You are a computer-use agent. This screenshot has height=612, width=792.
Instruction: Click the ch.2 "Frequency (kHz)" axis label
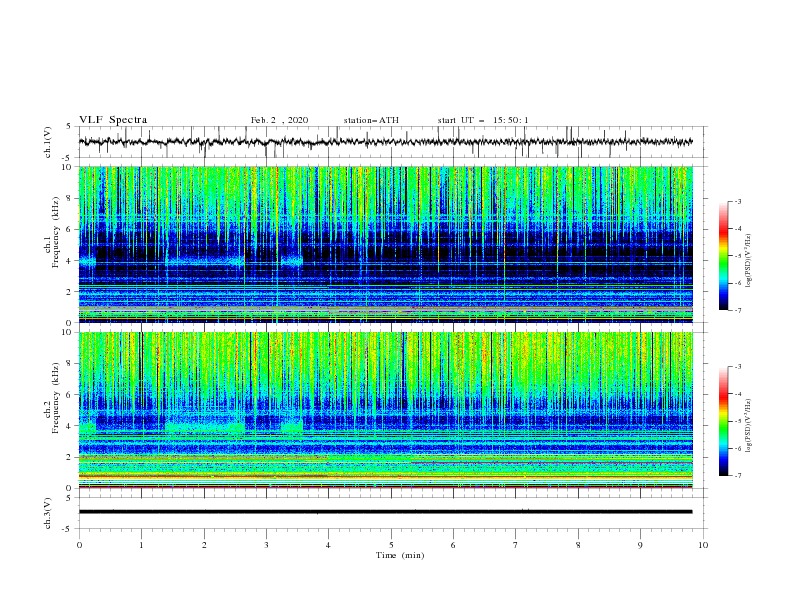(56, 397)
